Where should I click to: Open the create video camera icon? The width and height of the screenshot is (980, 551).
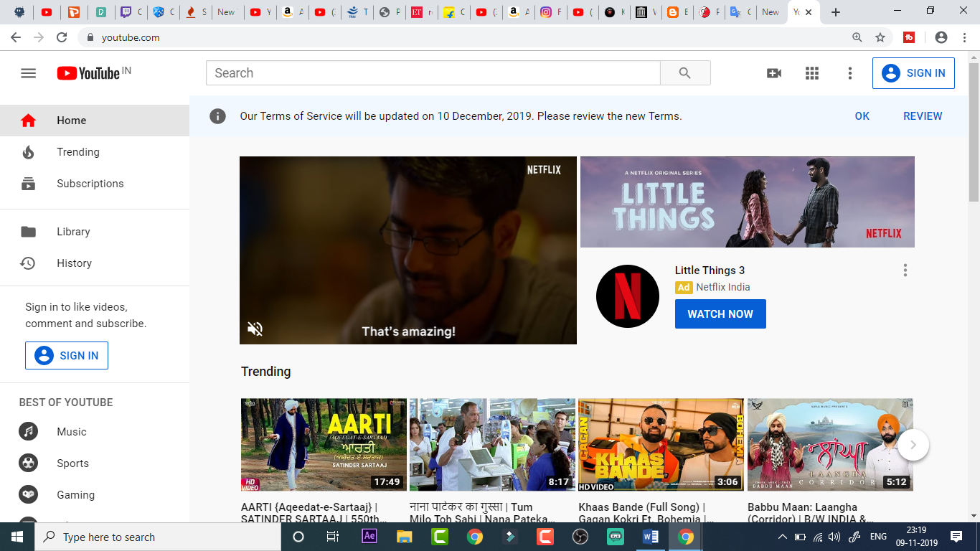[773, 73]
